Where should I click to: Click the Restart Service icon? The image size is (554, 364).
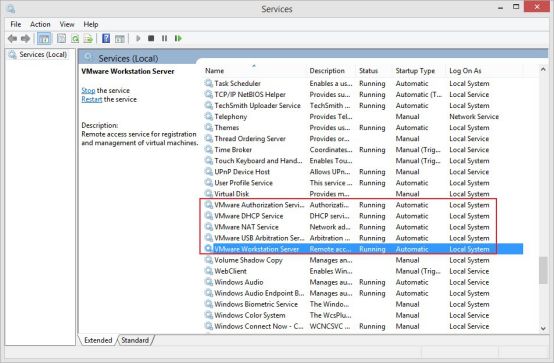pyautogui.click(x=178, y=38)
